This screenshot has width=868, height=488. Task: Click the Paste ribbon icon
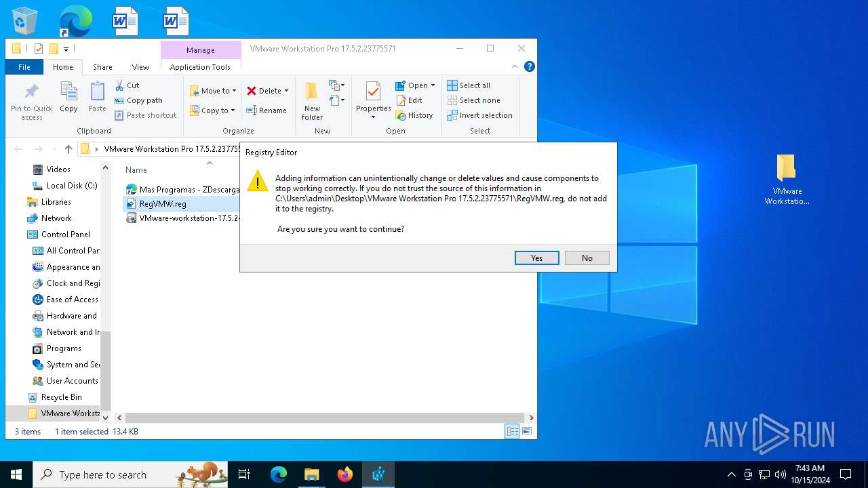97,98
